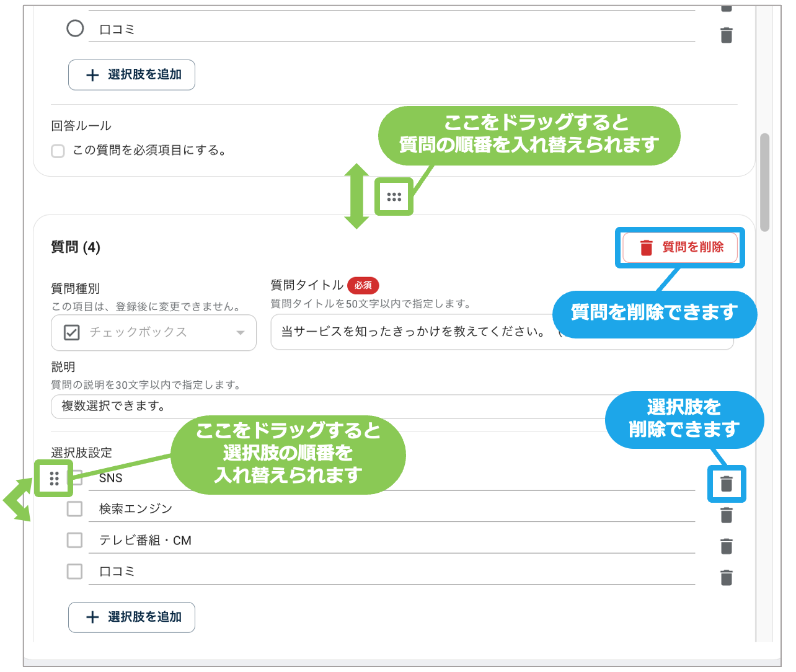Screen dimensions: 796x672
Task: Delete the テレビ番組・CM option trash icon
Action: coord(727,546)
